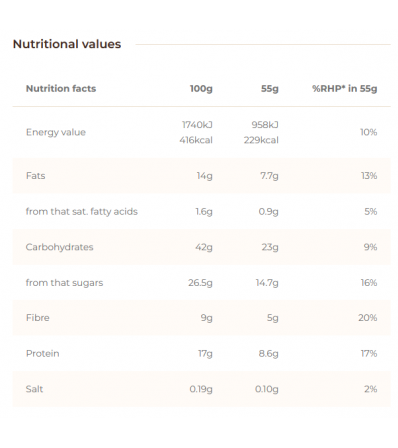Click the Protein row label
This screenshot has height=448, width=398.
[43, 353]
